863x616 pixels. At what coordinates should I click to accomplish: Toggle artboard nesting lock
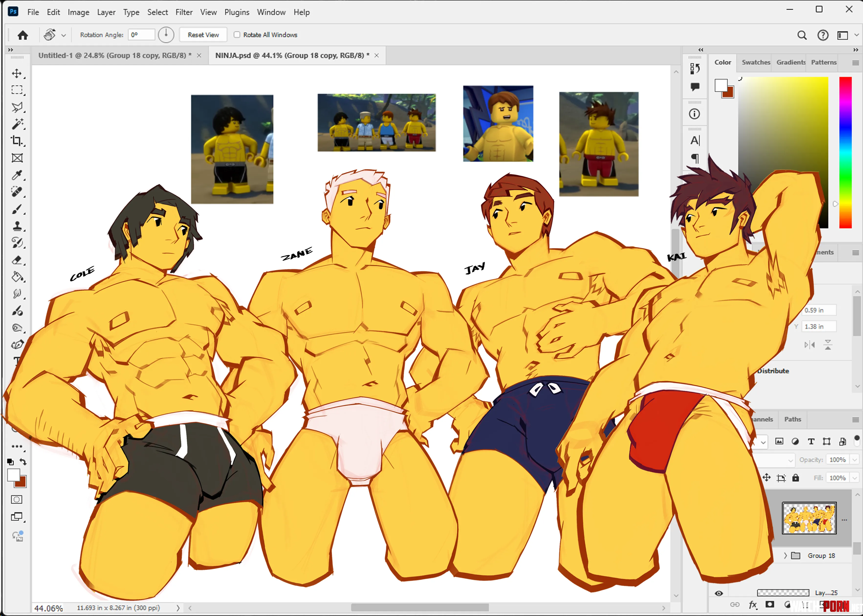coord(781,478)
